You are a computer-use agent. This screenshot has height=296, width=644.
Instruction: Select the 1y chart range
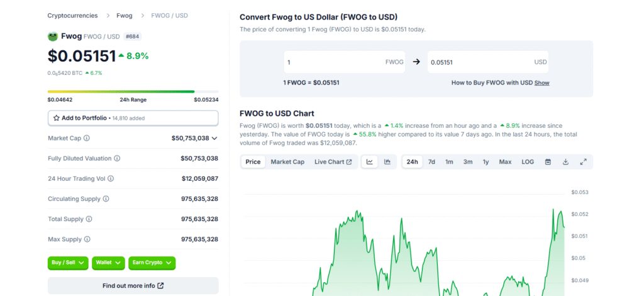tap(486, 162)
